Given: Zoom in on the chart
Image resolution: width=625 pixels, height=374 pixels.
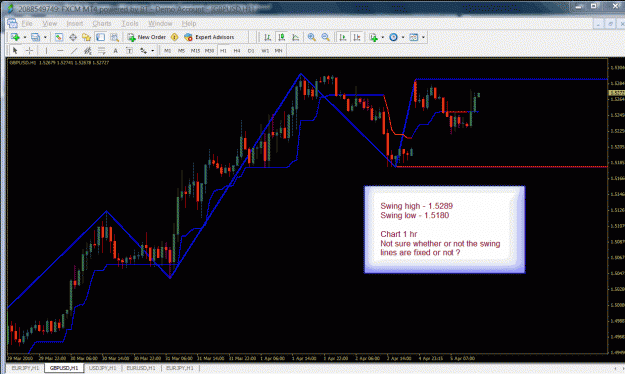Looking at the screenshot, I should tap(312, 37).
